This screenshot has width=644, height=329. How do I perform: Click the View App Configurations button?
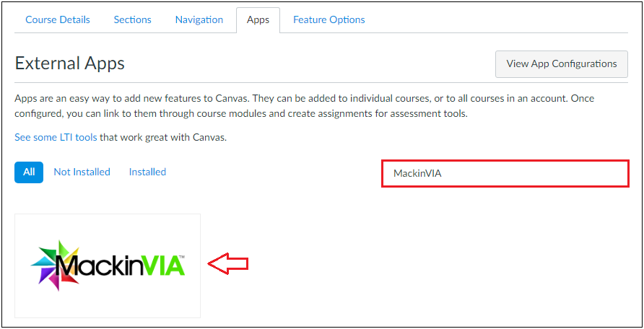[562, 64]
